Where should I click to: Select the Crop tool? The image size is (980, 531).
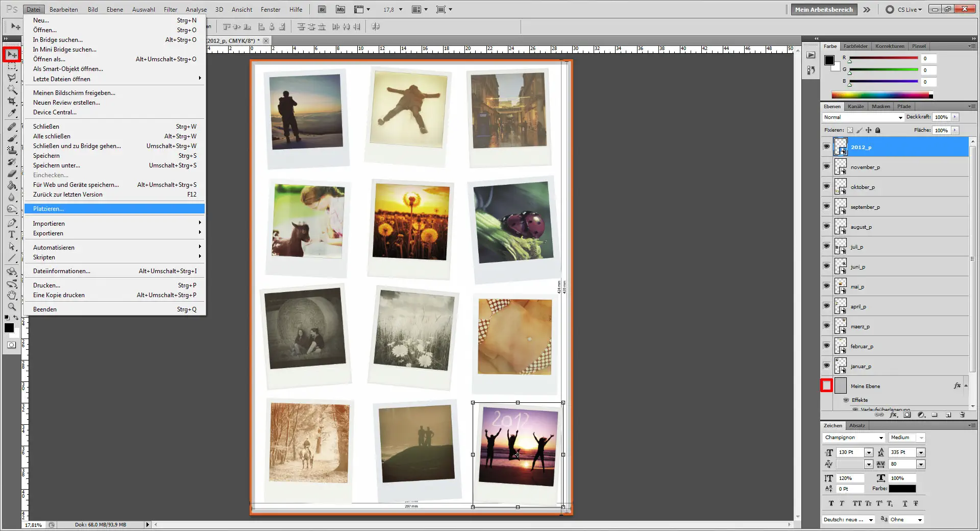click(x=12, y=101)
